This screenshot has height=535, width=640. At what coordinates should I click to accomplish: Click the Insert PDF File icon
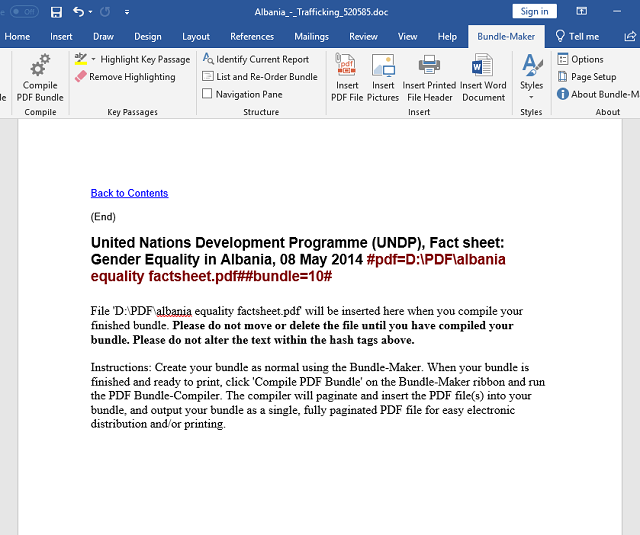point(346,65)
